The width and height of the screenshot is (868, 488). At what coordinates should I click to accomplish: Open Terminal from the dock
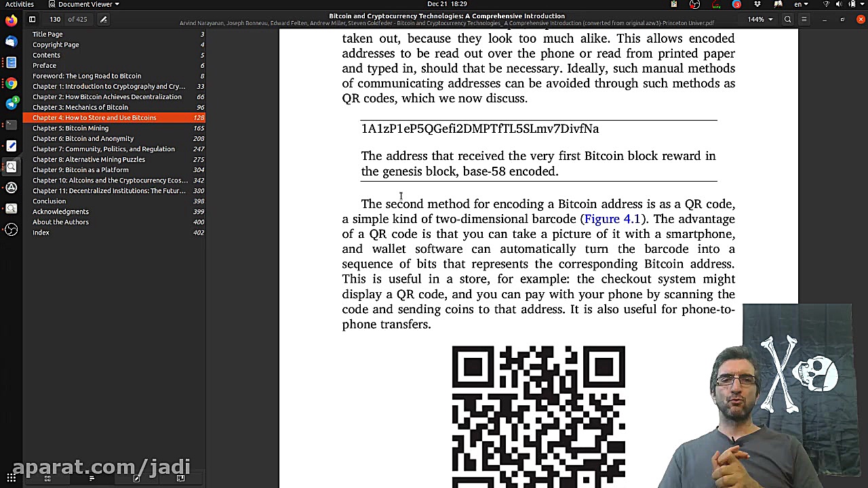click(11, 125)
